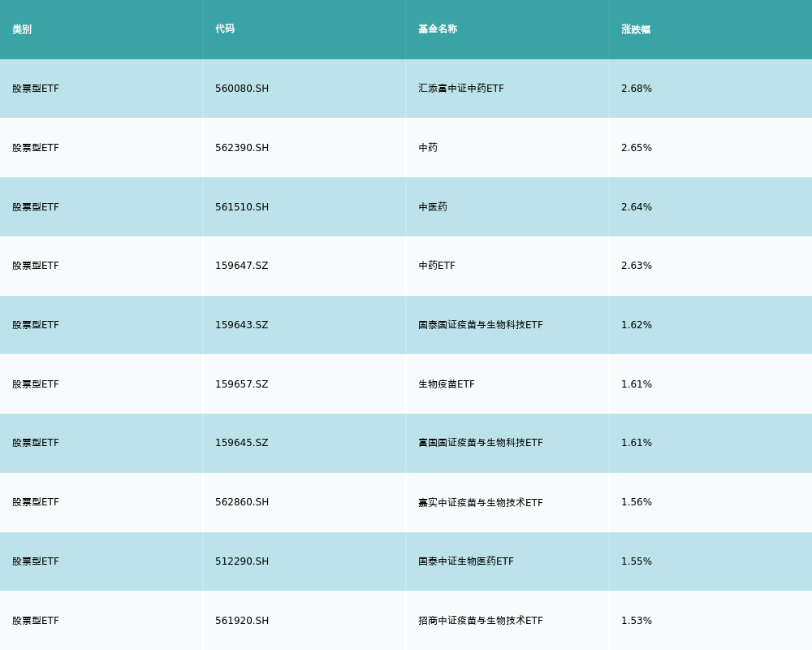The height and width of the screenshot is (650, 812).
Task: Click 股票型ETF in the 512290.SH row
Action: (x=36, y=561)
